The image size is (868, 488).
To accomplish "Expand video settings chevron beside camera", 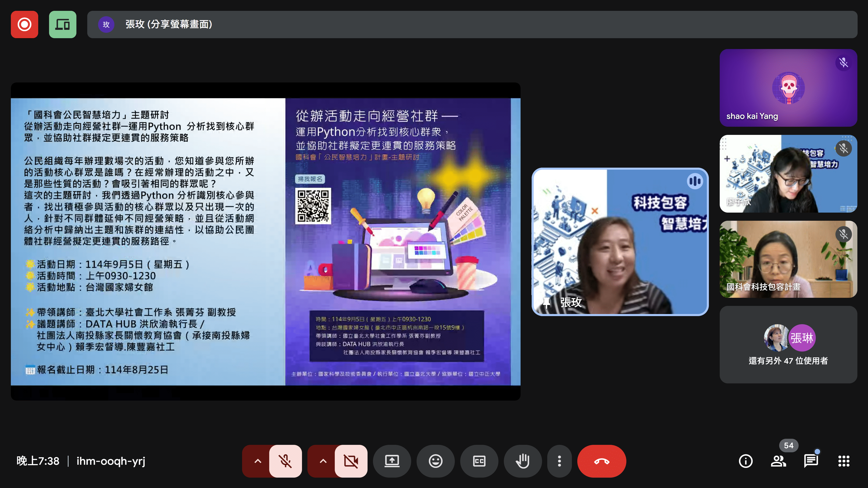I will coord(323,461).
